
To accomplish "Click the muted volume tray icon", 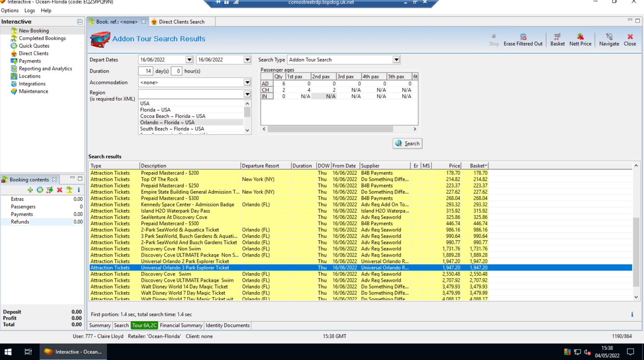I will click(x=587, y=352).
